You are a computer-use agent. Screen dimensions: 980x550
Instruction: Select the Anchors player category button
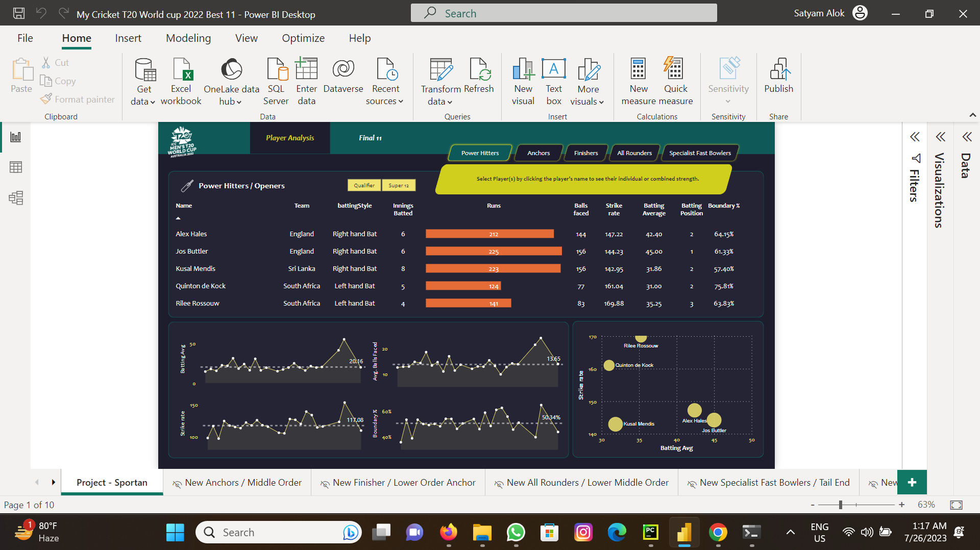[x=538, y=153]
